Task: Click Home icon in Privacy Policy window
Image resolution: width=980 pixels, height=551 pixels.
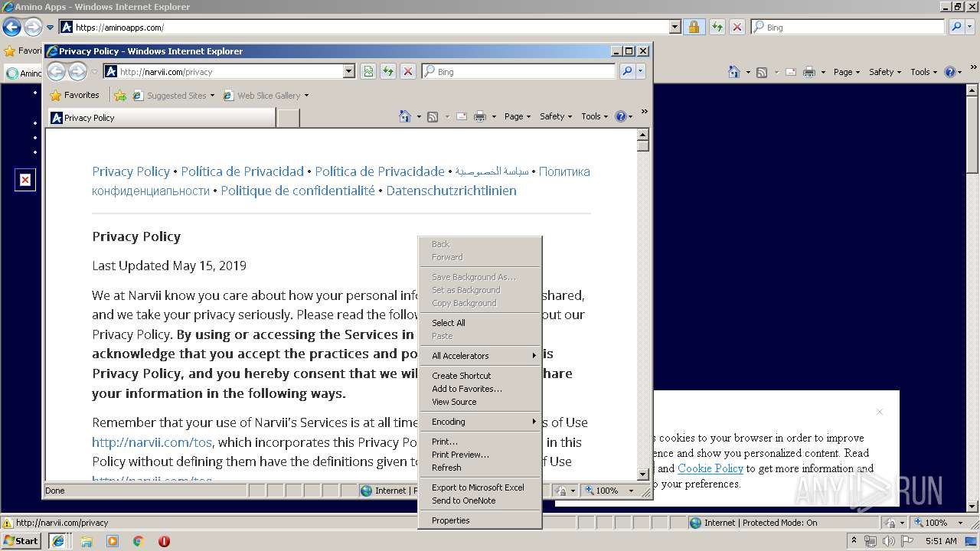Action: pos(405,116)
